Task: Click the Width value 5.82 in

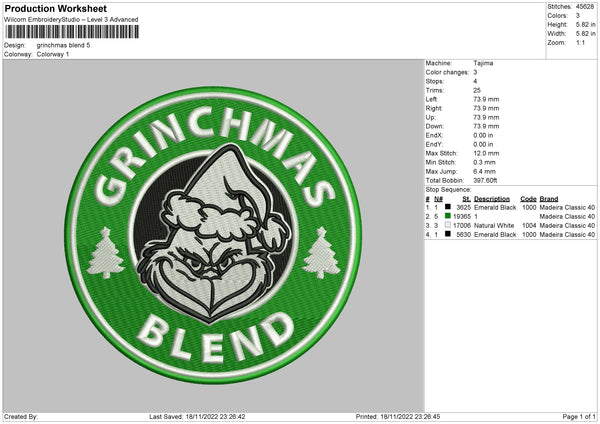Action: (x=585, y=34)
